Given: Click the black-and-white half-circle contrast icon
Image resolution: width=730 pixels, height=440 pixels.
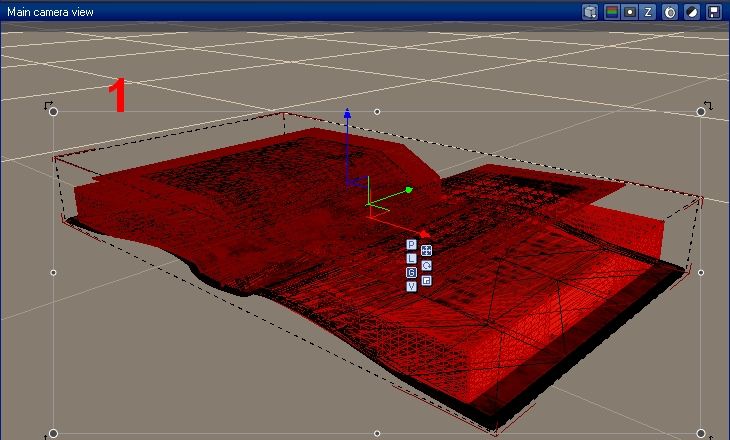Looking at the screenshot, I should pos(692,12).
